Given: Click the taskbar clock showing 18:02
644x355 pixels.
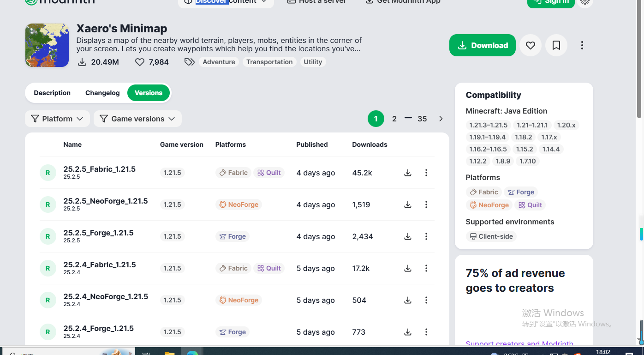Looking at the screenshot, I should coord(603,352).
